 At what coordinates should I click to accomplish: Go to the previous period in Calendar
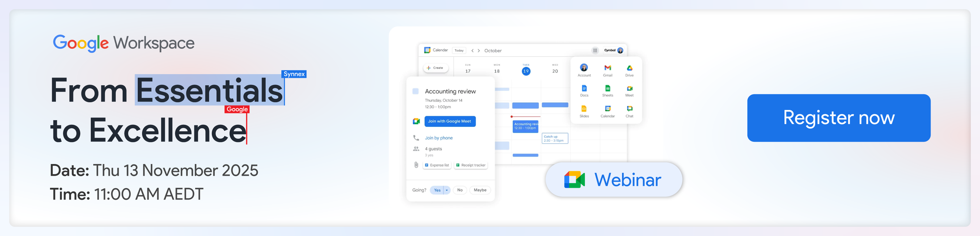473,51
